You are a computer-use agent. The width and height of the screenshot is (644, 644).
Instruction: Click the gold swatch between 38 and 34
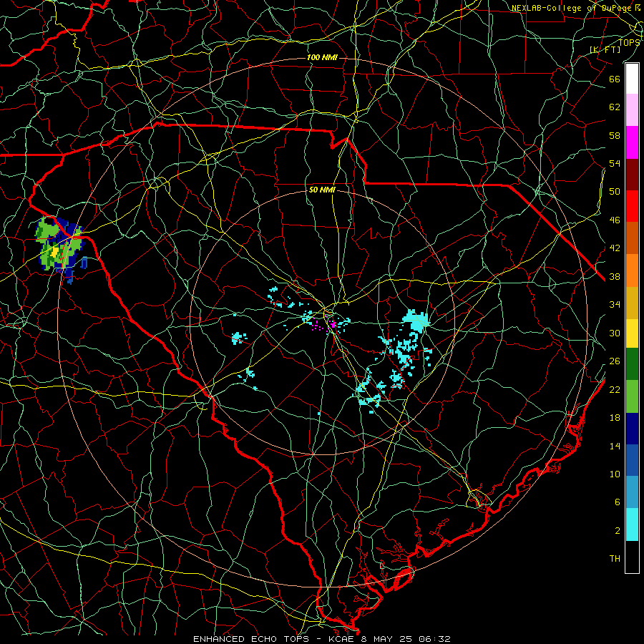point(632,303)
